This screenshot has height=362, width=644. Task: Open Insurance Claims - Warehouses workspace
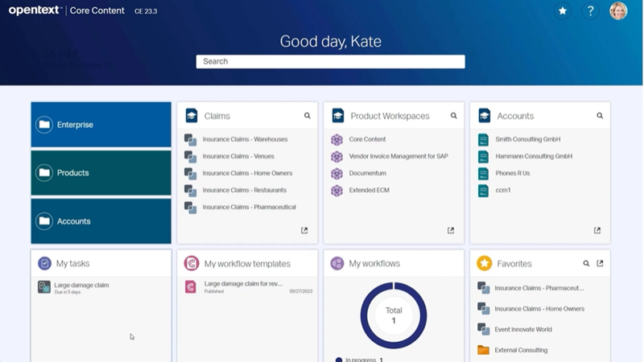(x=245, y=139)
